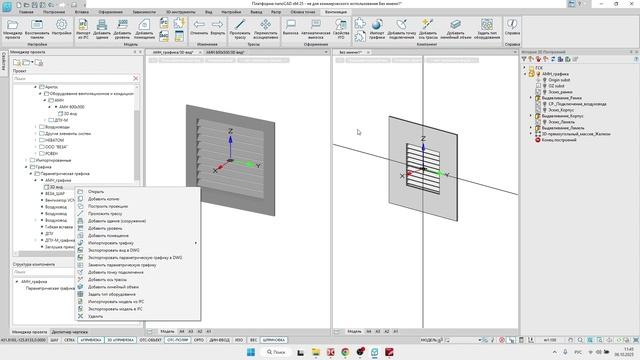Viewport: 640px width, 360px height.
Task: Click Импорт графики globe icon
Action: [x=377, y=29]
